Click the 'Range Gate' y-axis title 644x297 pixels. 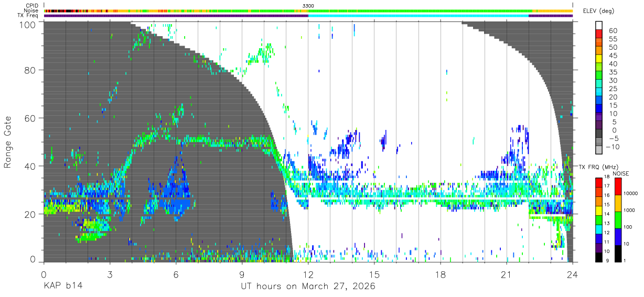[9, 142]
